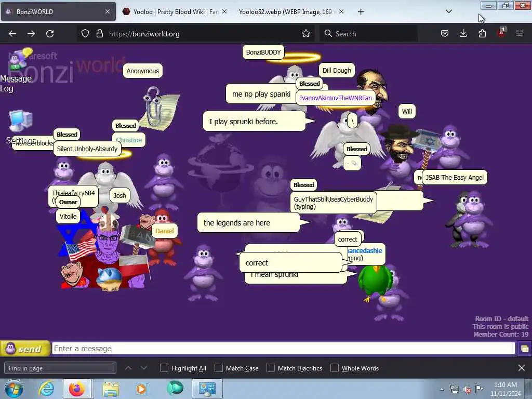Jump to previous find result arrow
Screen dimensions: 532x399
point(128,368)
